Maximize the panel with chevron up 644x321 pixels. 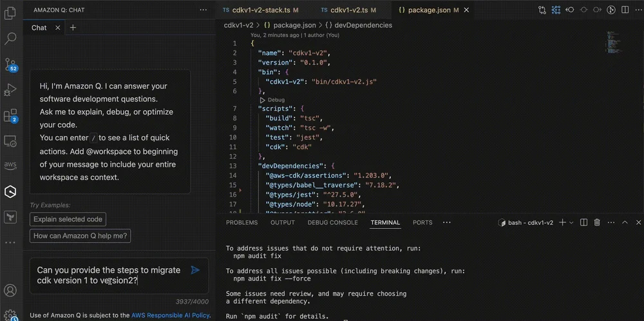(625, 222)
